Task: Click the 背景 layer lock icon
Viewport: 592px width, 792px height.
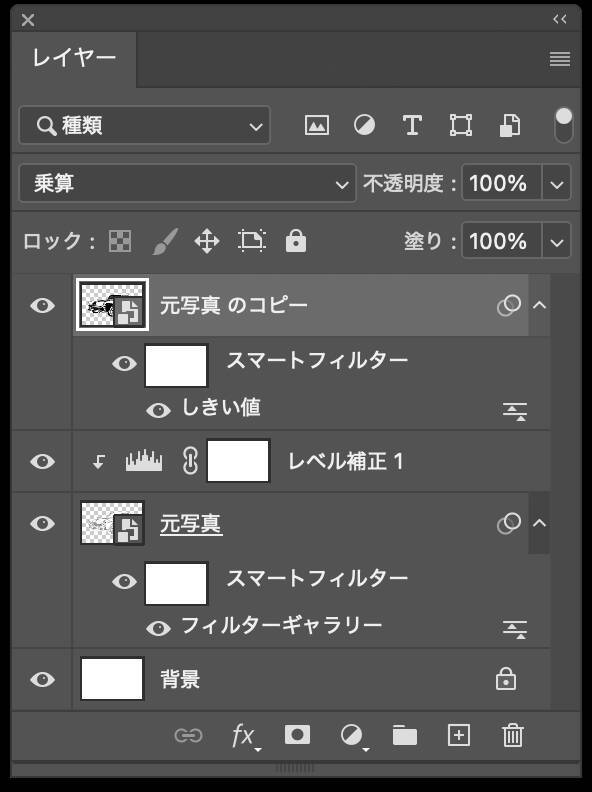Action: click(x=506, y=679)
